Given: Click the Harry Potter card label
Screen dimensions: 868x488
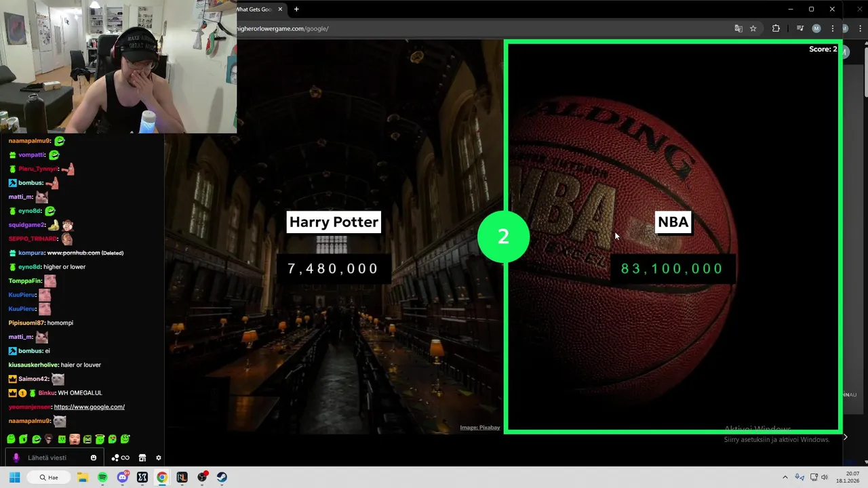Looking at the screenshot, I should (334, 222).
